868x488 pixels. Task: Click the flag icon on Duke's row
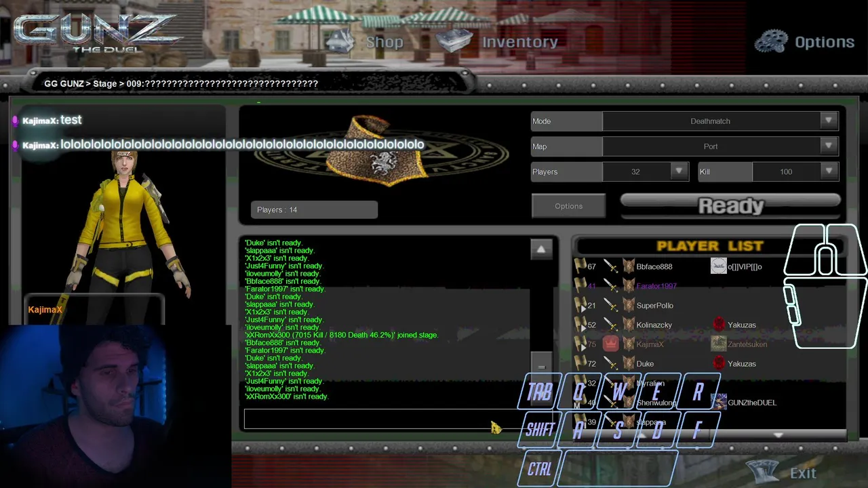coord(580,364)
